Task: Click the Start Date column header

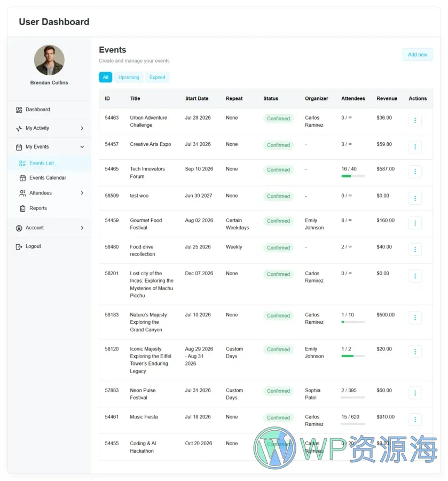Action: point(197,98)
